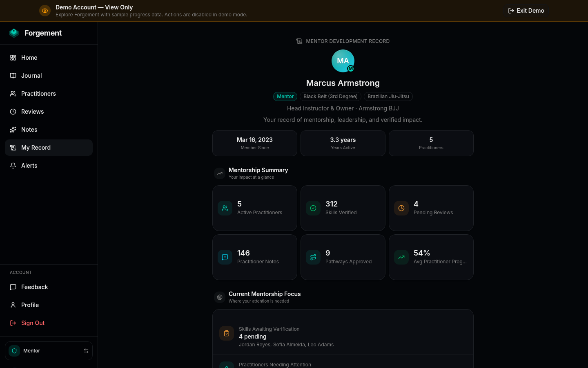Click the Marcus Armstrong name heading

[x=343, y=83]
